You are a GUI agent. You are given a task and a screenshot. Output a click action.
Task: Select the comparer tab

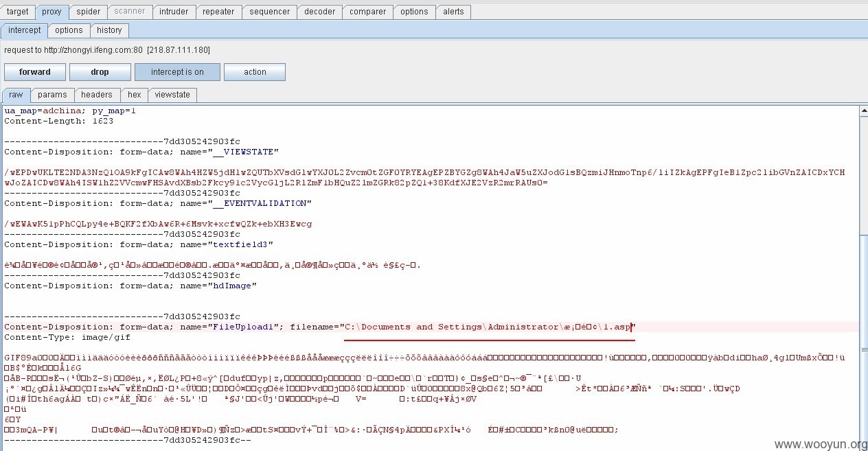(x=367, y=12)
